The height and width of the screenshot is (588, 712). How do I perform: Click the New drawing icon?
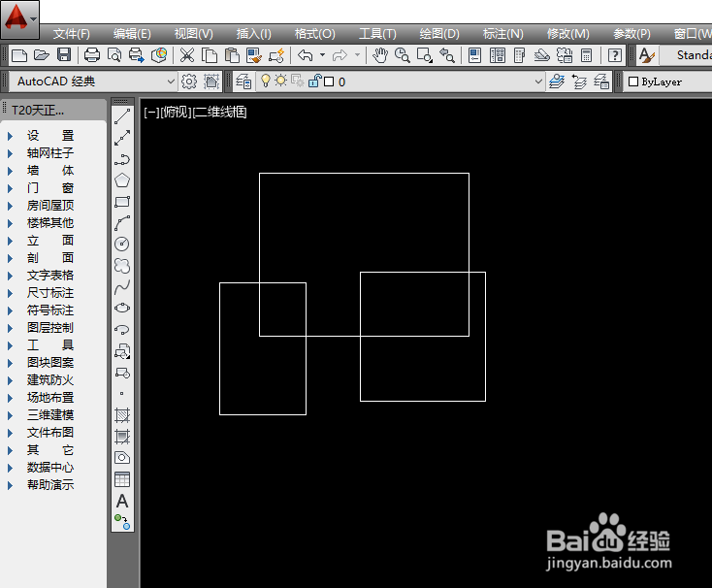click(x=19, y=55)
